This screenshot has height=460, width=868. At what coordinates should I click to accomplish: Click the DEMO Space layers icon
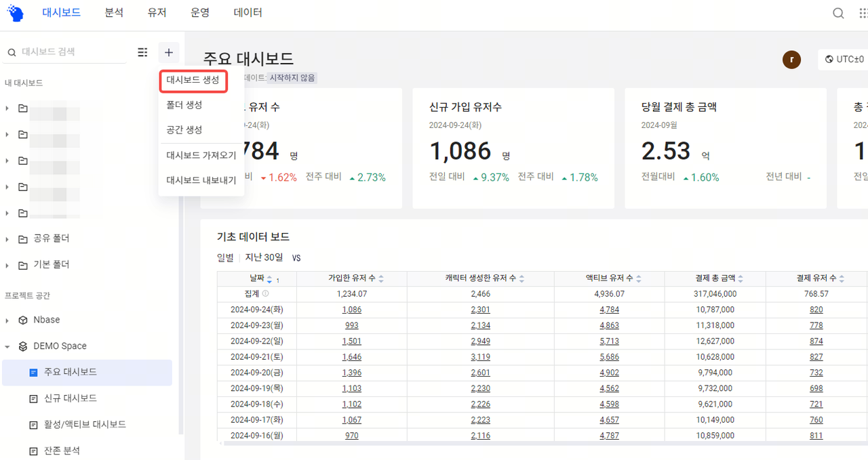[23, 346]
